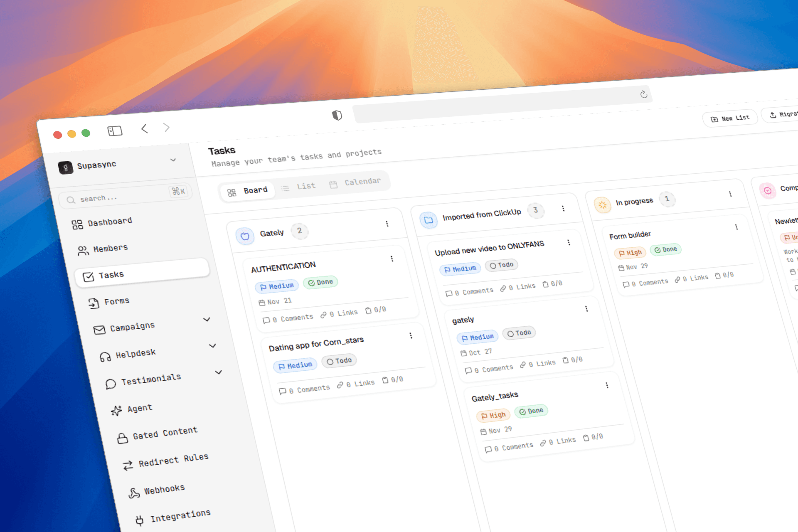The image size is (798, 532).
Task: Toggle Todo status on gately task
Action: pyautogui.click(x=519, y=333)
